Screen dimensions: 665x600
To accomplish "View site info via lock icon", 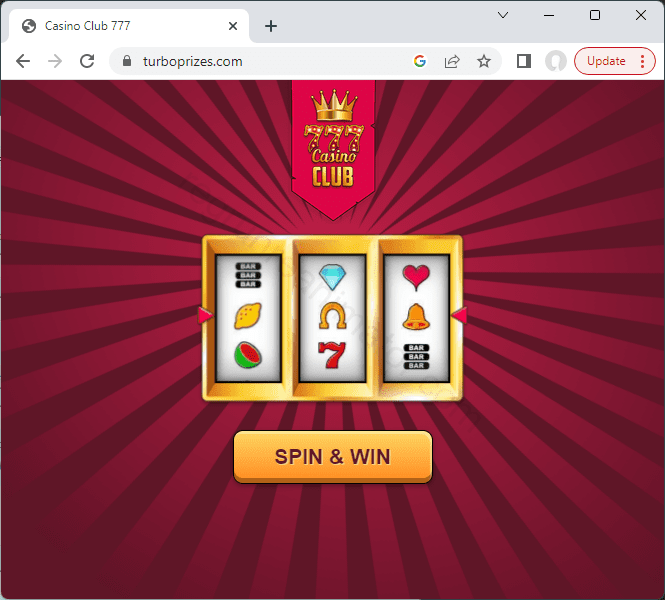I will [126, 61].
